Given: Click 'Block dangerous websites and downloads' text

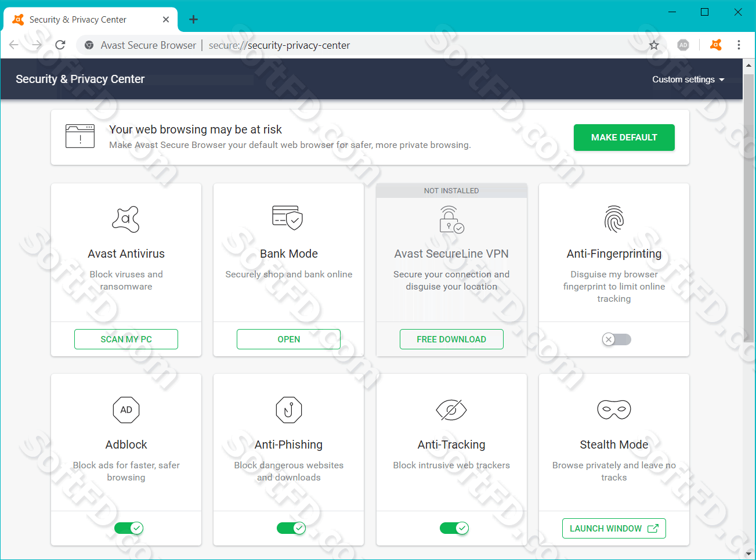Looking at the screenshot, I should coord(288,471).
